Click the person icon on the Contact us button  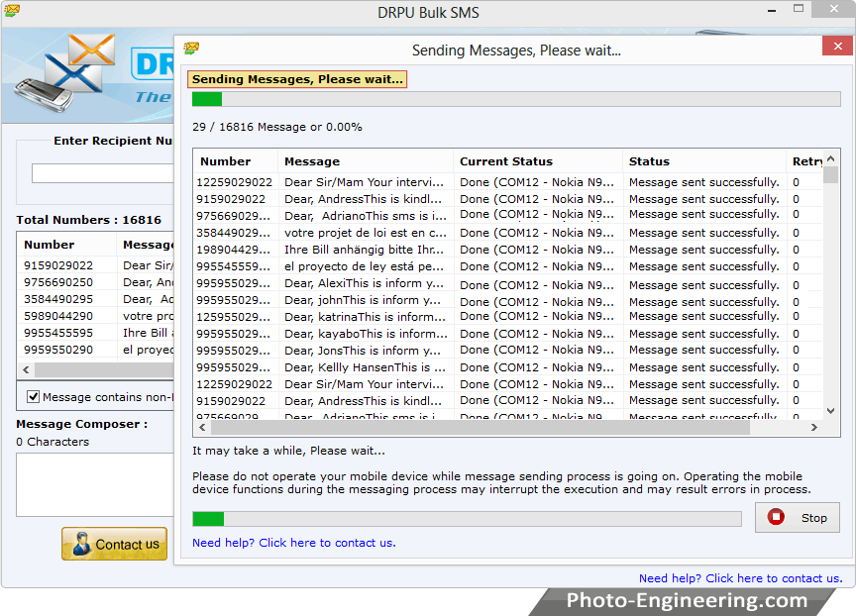(82, 544)
